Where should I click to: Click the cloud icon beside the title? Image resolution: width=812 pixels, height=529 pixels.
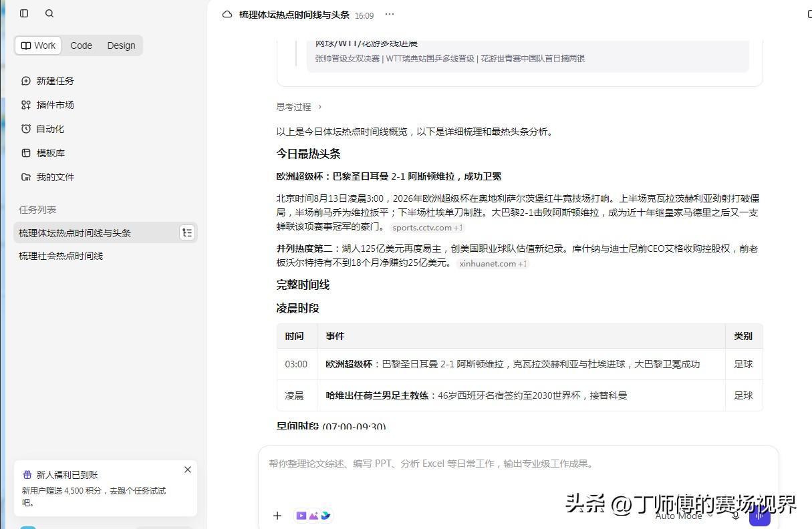227,15
